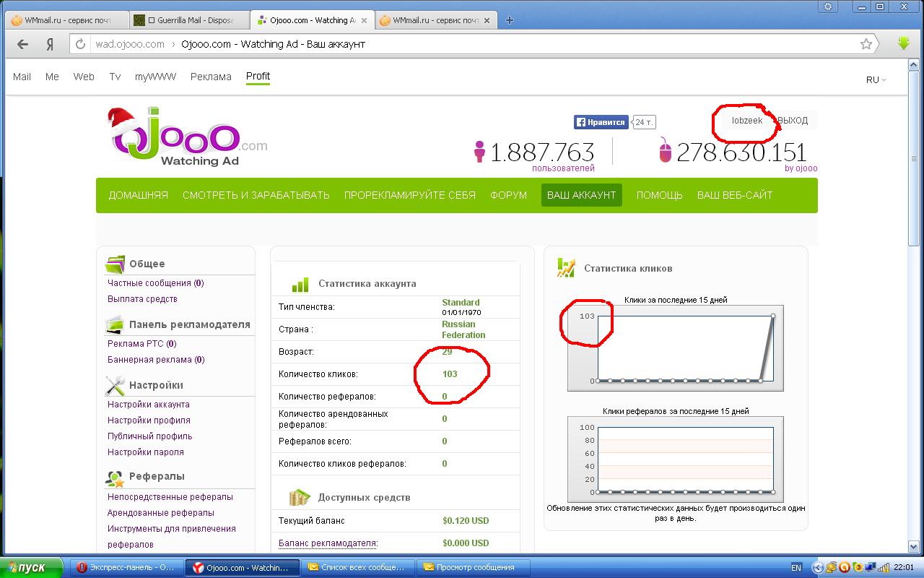Show hidden tray icons with the arrow
The image size is (924, 578).
tap(818, 568)
